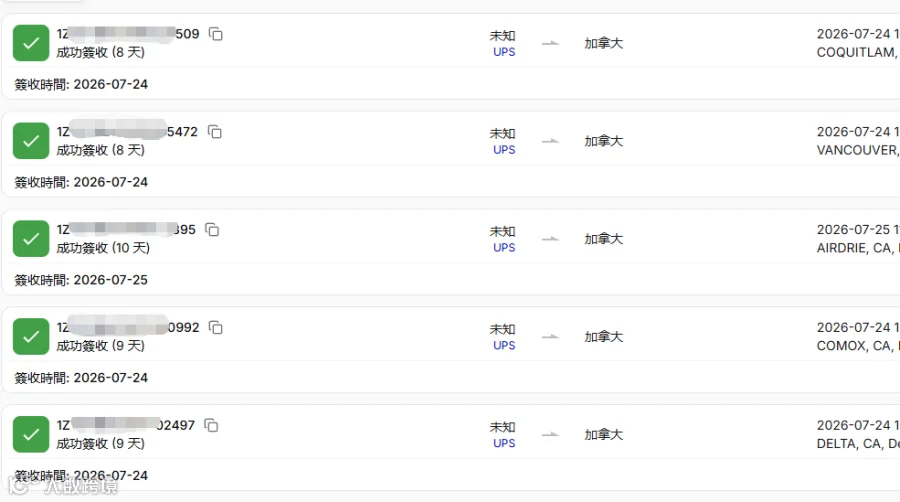Click green check for COMOX shipment
900x502 pixels.
pyautogui.click(x=31, y=336)
